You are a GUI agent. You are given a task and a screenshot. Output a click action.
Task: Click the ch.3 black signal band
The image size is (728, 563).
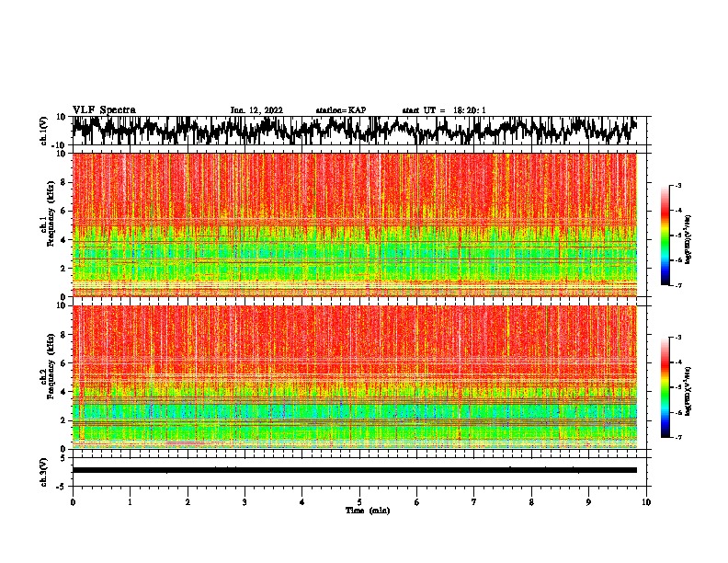(355, 470)
